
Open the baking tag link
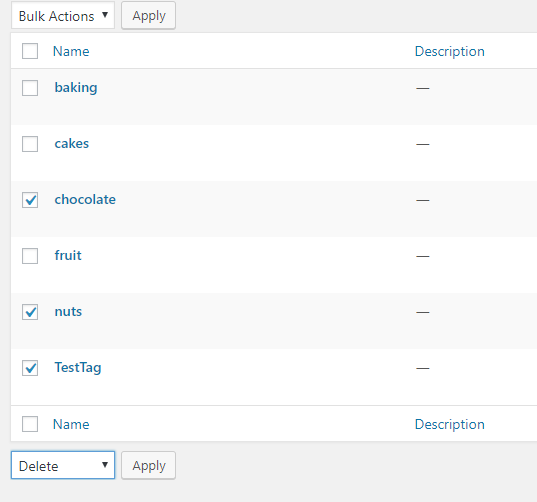(x=76, y=88)
